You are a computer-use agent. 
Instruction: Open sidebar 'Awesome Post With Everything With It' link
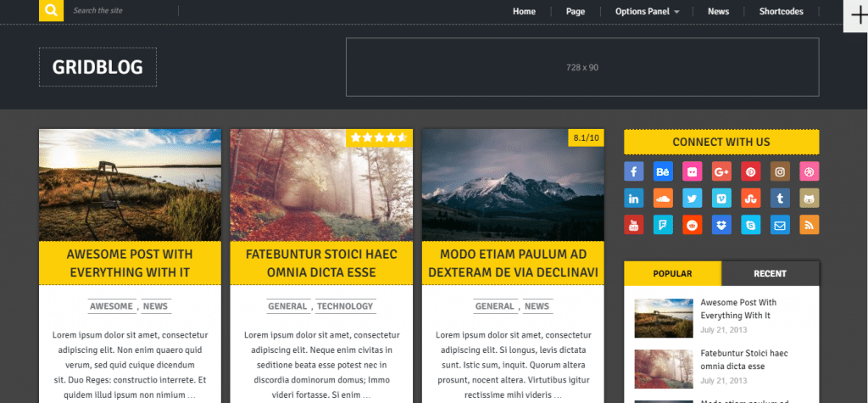(738, 309)
